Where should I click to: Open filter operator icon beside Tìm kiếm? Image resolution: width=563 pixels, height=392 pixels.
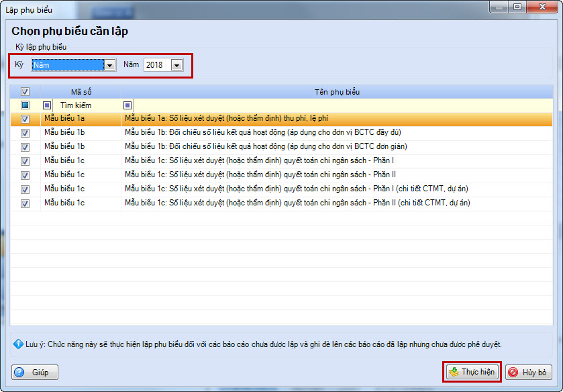pyautogui.click(x=47, y=105)
